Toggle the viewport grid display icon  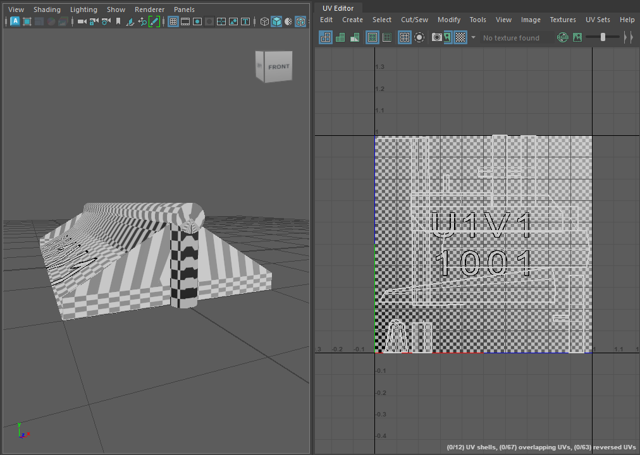click(173, 21)
